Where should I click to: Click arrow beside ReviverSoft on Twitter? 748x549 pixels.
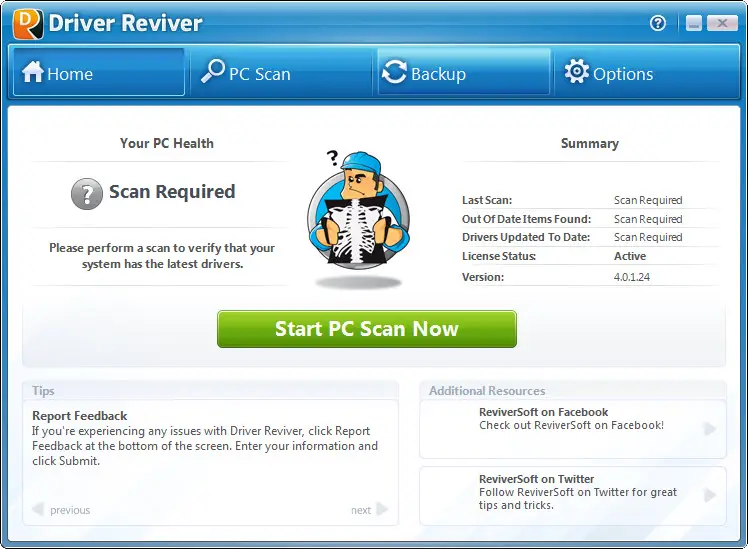pyautogui.click(x=710, y=496)
